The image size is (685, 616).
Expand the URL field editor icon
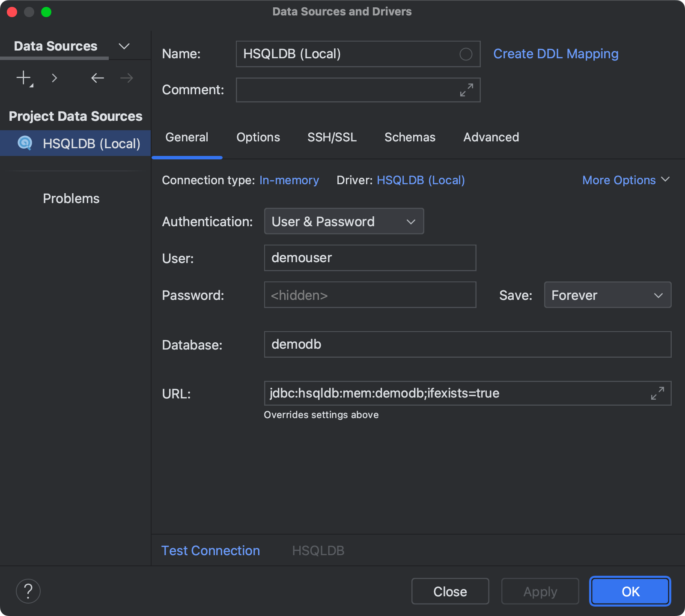[x=658, y=393]
